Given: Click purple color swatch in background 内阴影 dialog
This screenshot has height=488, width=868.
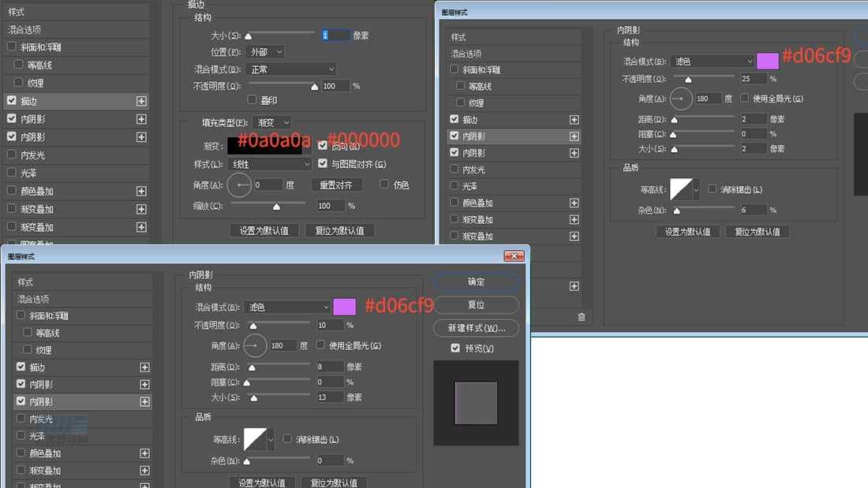Looking at the screenshot, I should [x=767, y=61].
